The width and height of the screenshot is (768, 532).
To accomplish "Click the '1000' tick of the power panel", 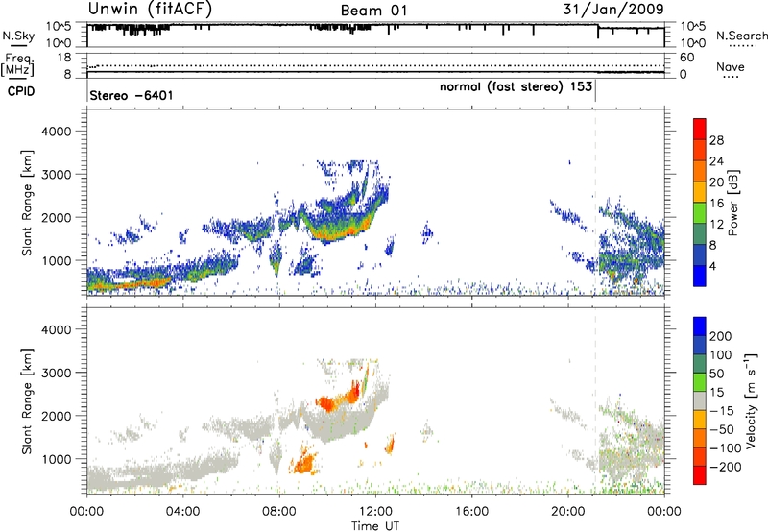I will point(56,260).
